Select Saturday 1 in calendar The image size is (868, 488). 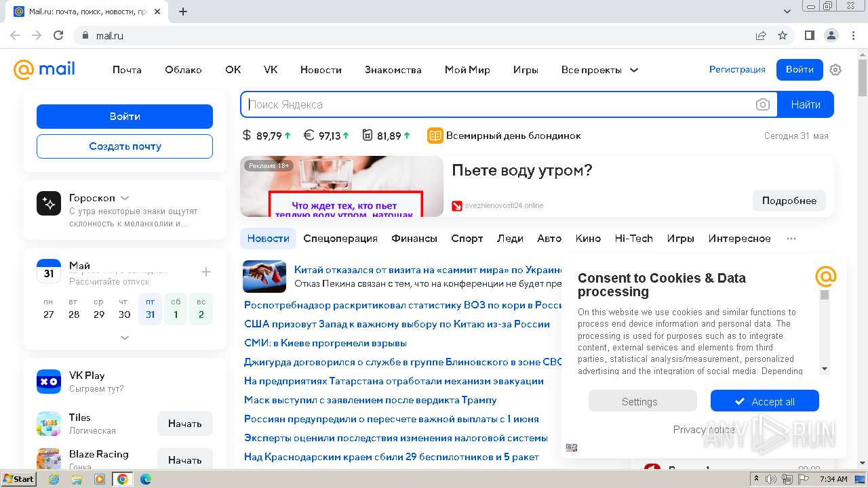click(176, 309)
